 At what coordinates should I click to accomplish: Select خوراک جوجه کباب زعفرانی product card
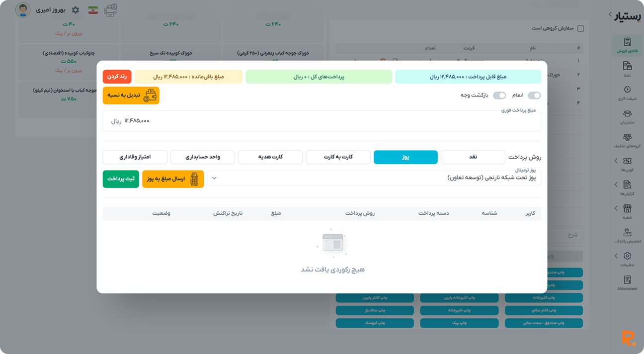[273, 53]
